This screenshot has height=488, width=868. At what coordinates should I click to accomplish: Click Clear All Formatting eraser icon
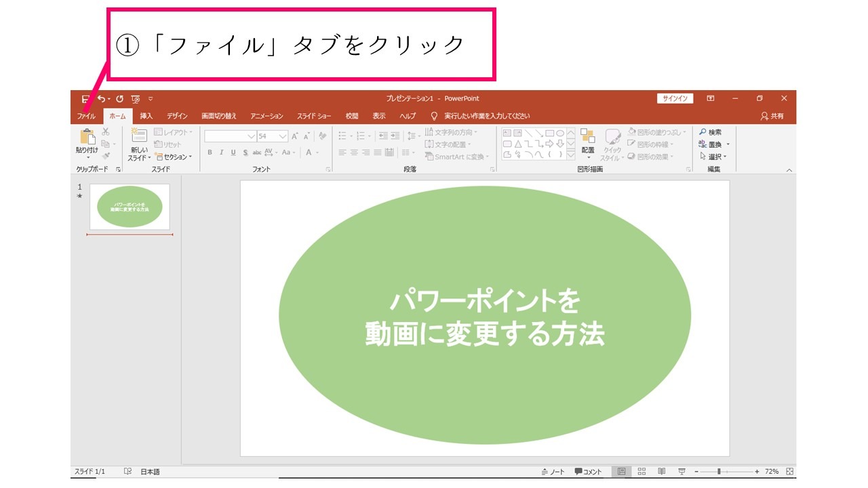coord(323,136)
